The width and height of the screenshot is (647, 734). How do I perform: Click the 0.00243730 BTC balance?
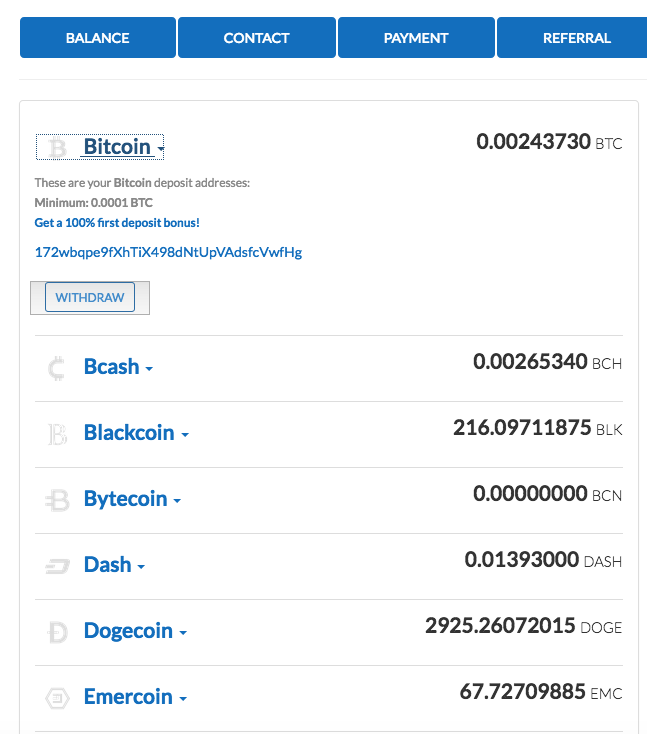pyautogui.click(x=549, y=142)
